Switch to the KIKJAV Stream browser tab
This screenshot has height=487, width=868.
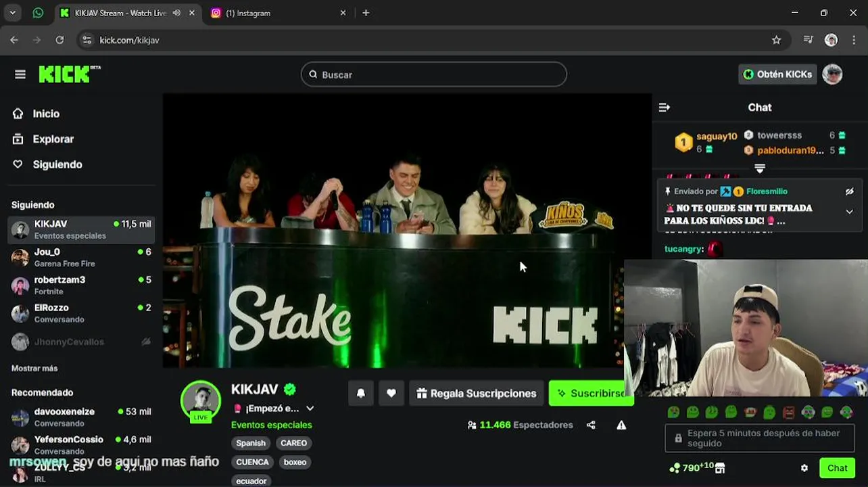tap(127, 13)
